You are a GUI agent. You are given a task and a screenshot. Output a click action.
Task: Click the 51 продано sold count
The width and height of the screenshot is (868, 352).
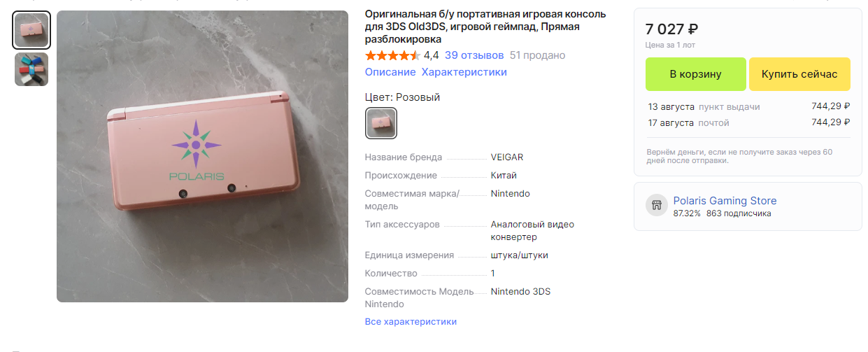pos(538,55)
